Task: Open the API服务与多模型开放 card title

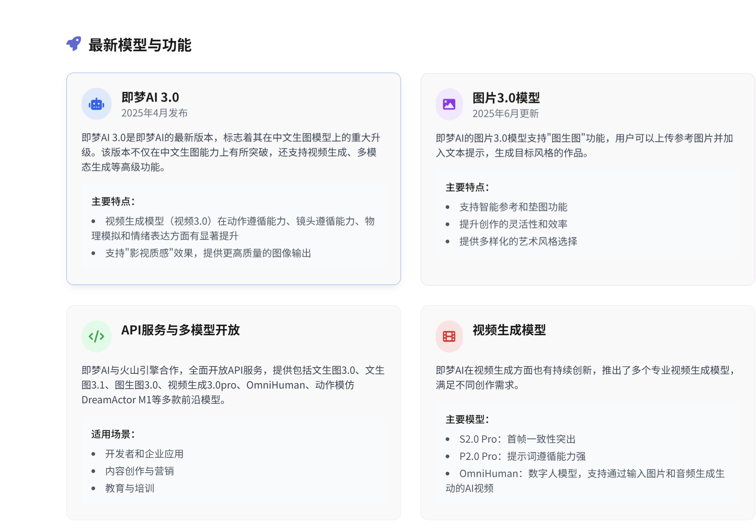Action: pos(180,330)
